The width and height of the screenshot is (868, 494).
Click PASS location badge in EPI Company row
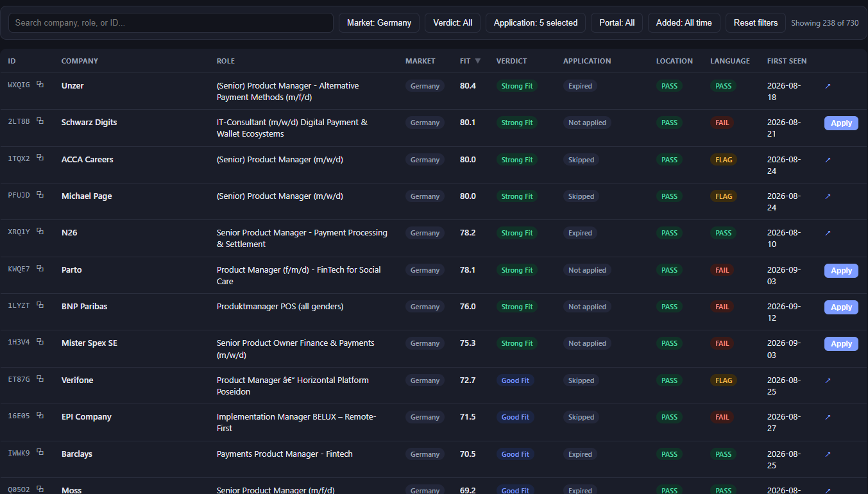point(669,417)
